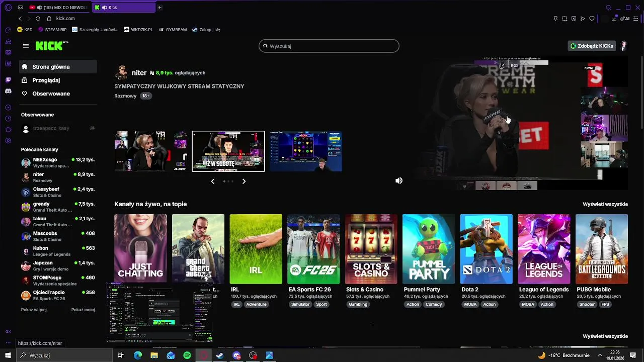This screenshot has width=644, height=362.
Task: Open Przeglądaj in sidebar
Action: pyautogui.click(x=58, y=80)
